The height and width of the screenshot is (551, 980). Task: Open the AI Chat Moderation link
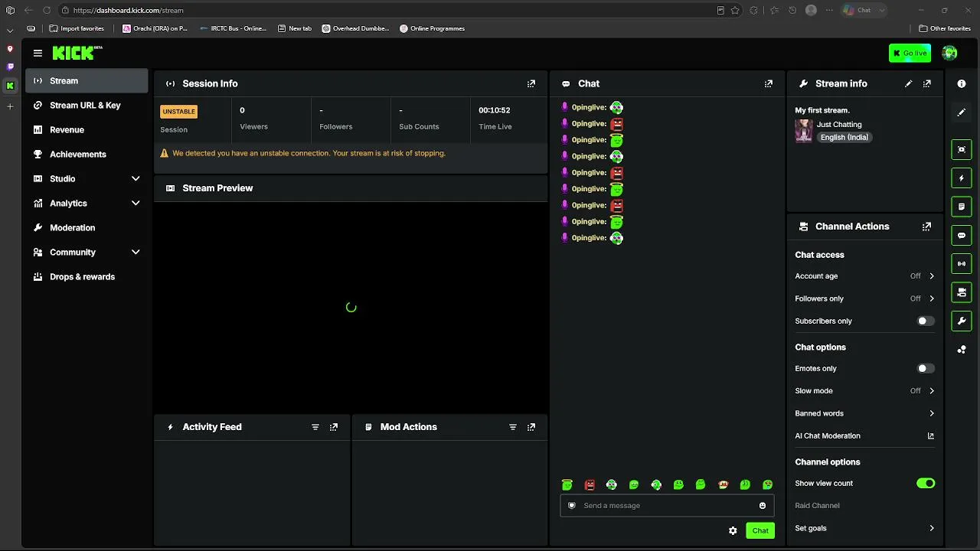[864, 435]
